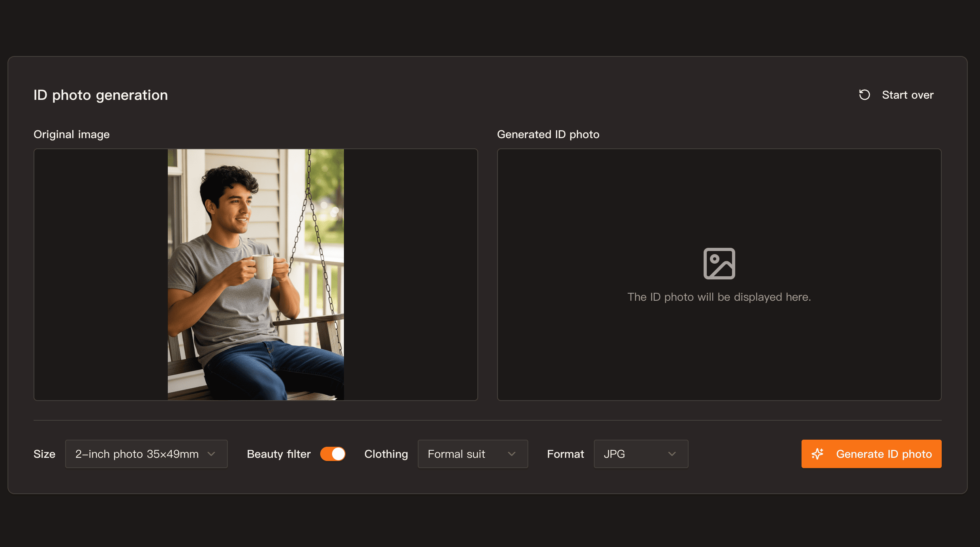This screenshot has height=547, width=980.
Task: Open the Clothing dropdown showing Formal suit
Action: pyautogui.click(x=473, y=454)
